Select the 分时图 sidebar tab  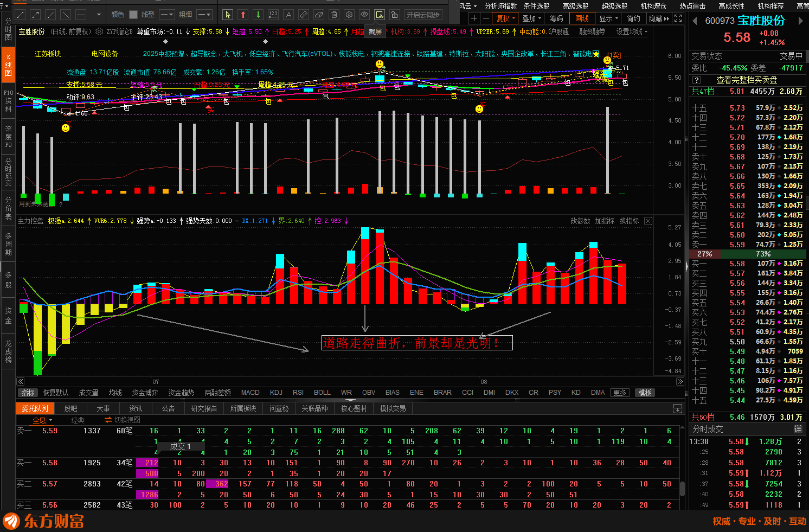pyautogui.click(x=8, y=29)
